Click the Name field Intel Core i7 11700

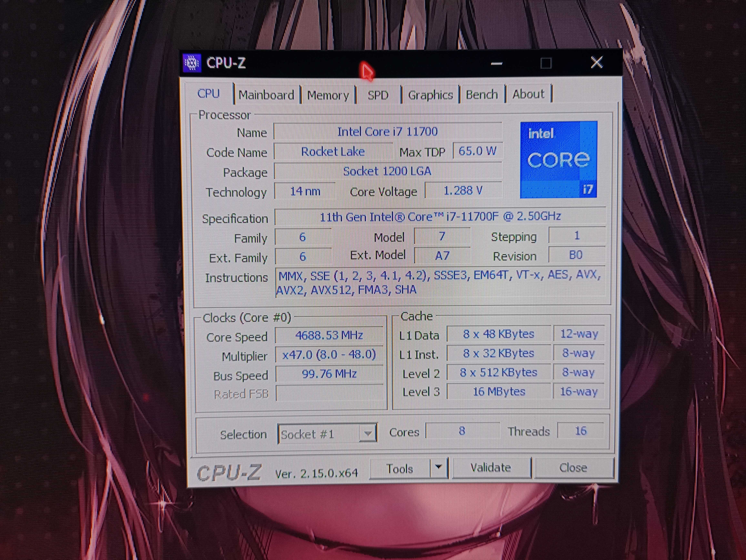click(388, 131)
